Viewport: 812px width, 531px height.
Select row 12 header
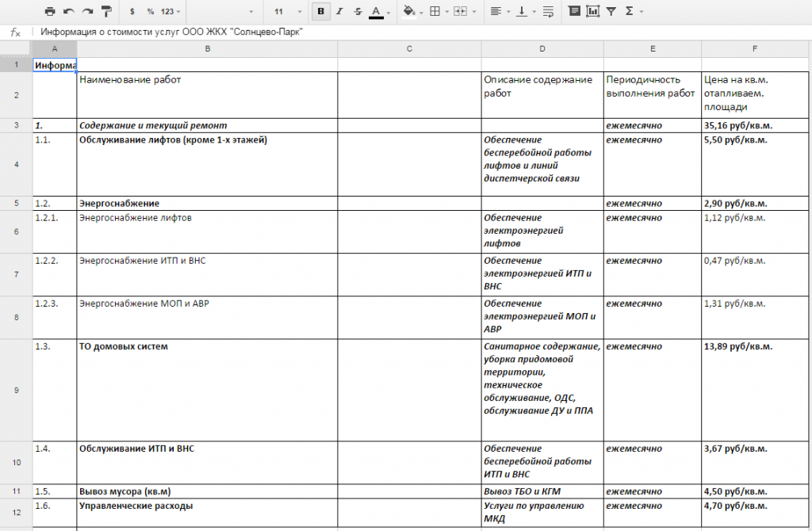[x=16, y=512]
